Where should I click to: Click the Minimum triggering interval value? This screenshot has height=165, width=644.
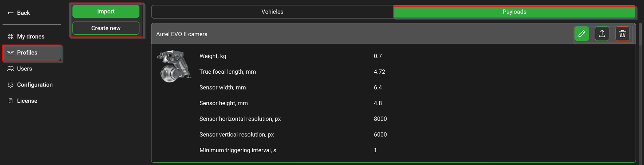click(375, 150)
